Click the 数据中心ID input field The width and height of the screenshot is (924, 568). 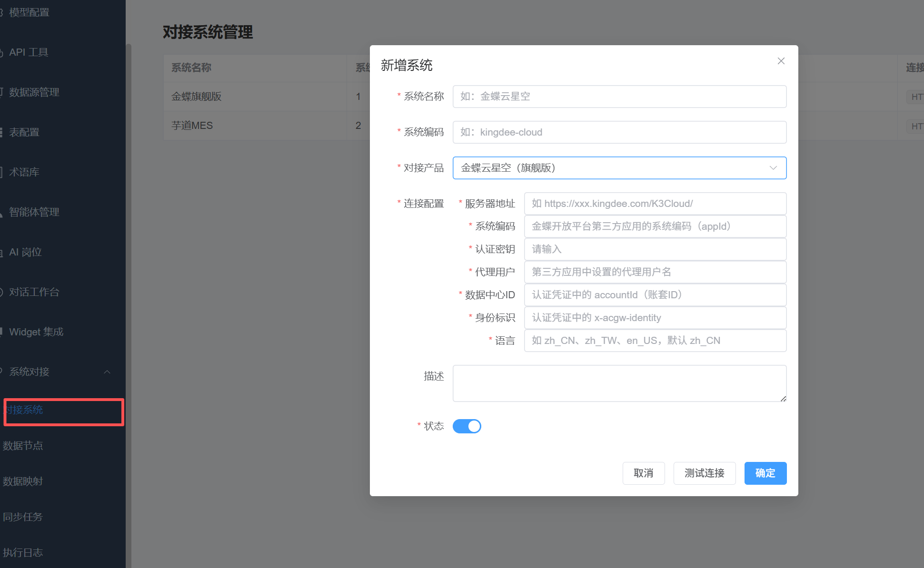tap(655, 295)
